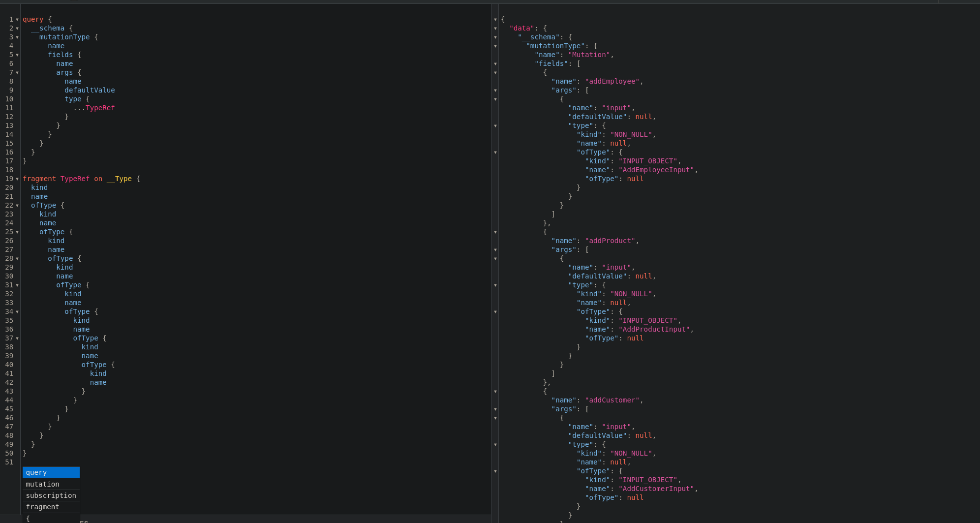Choose "query" from the autocomplete list

pyautogui.click(x=51, y=472)
